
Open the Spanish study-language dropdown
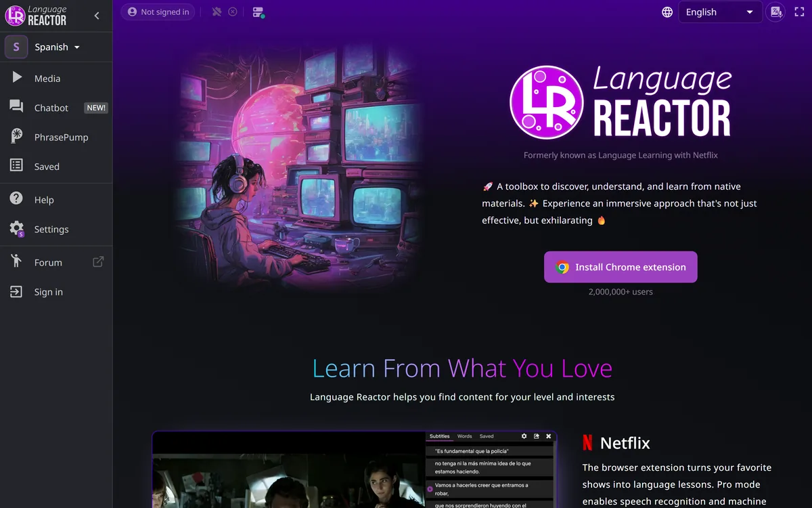57,47
